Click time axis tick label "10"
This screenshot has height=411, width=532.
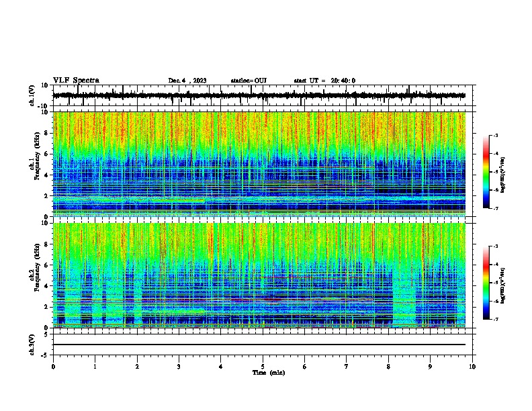click(472, 367)
